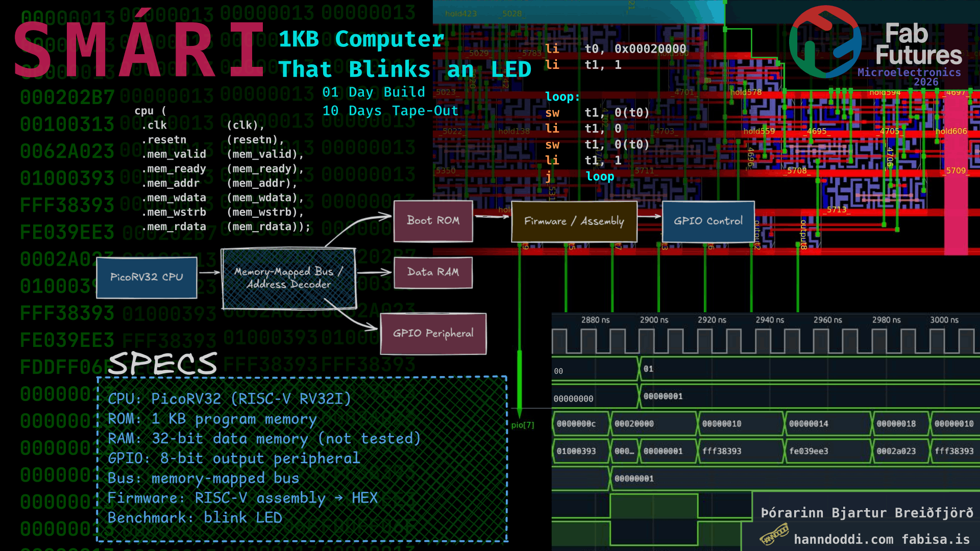
Task: Click the 2900 ns timeline marker
Action: pos(654,320)
